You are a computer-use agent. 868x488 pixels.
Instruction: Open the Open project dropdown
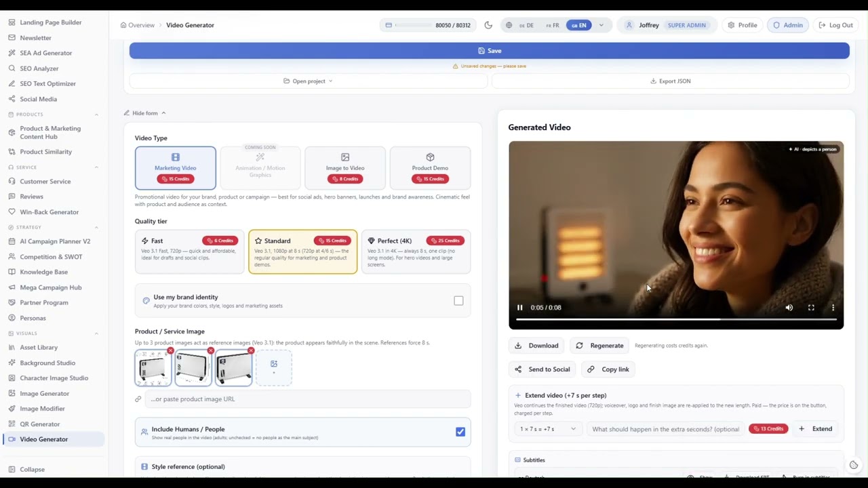coord(309,81)
